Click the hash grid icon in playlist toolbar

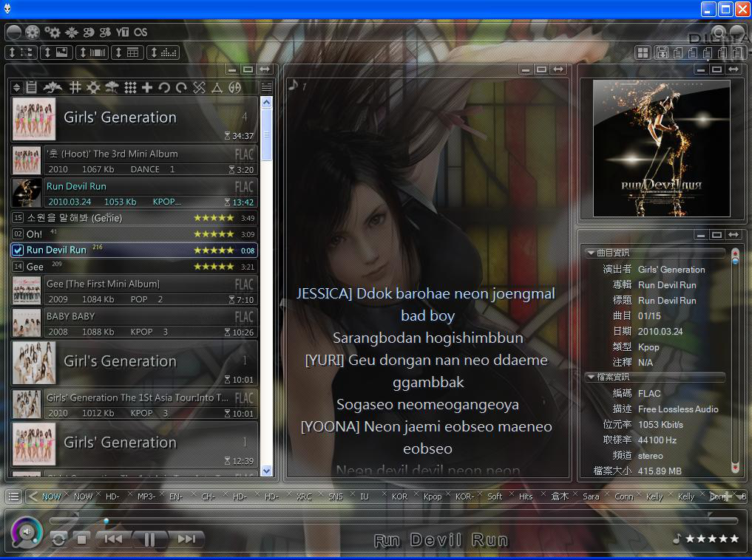[75, 87]
